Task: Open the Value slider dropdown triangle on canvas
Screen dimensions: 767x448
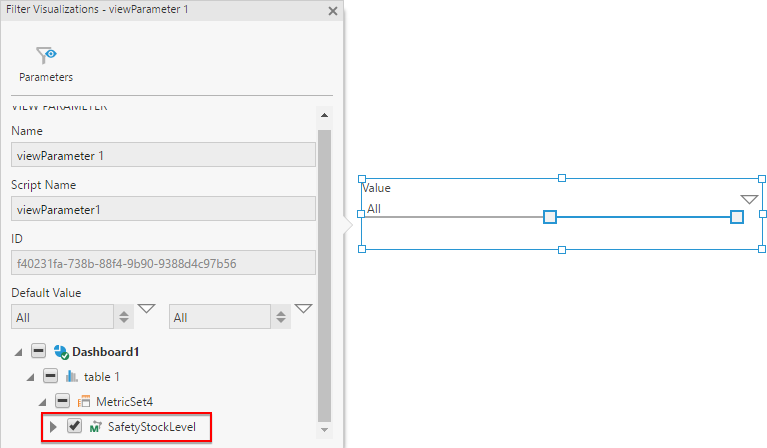Action: (749, 199)
